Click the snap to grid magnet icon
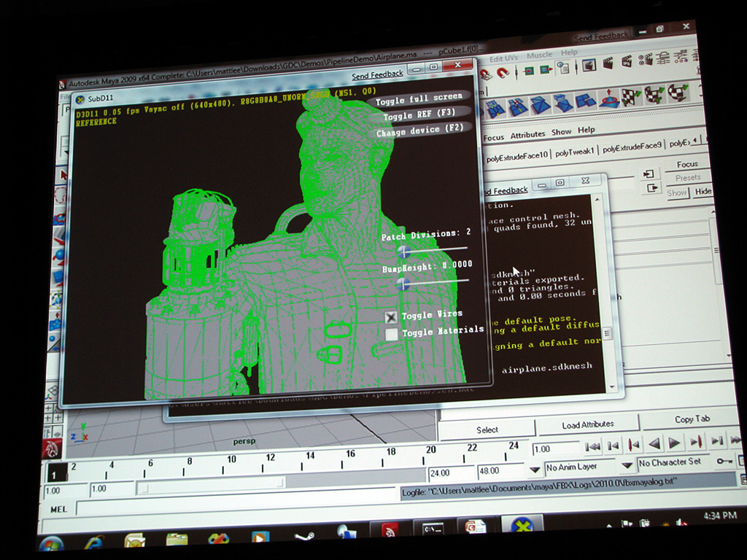747x560 pixels. tap(486, 75)
